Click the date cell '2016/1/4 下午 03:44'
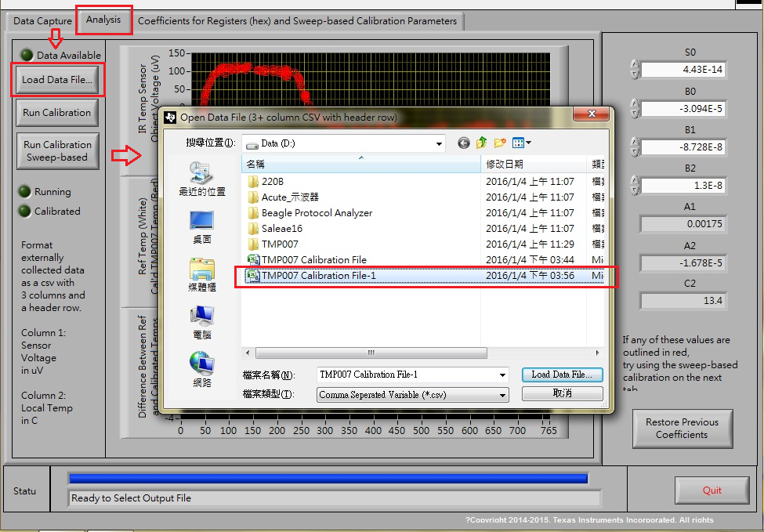The width and height of the screenshot is (764, 532). coord(530,259)
